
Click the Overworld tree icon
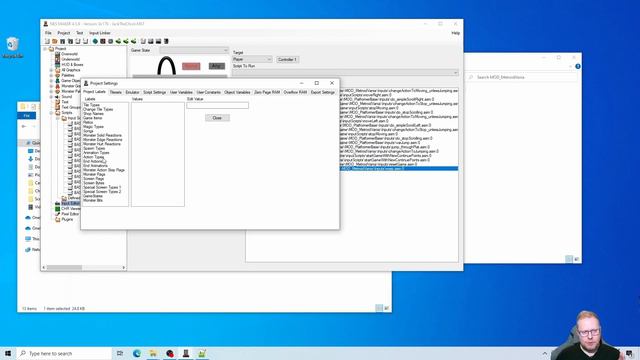coord(58,54)
